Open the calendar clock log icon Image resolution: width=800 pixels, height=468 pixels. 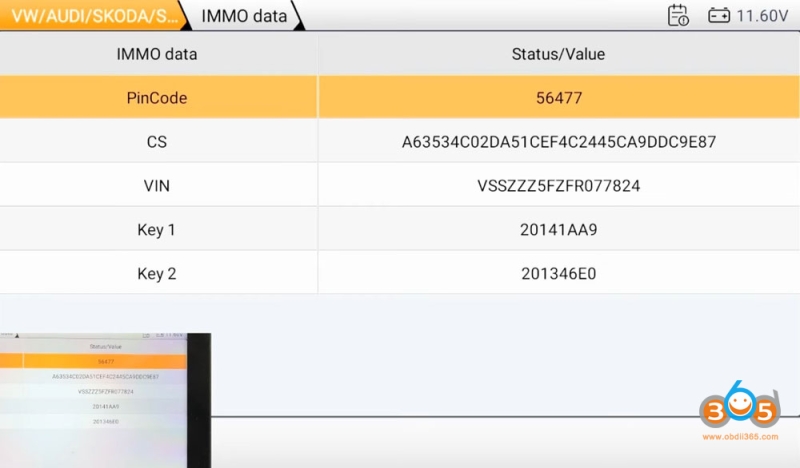point(678,15)
